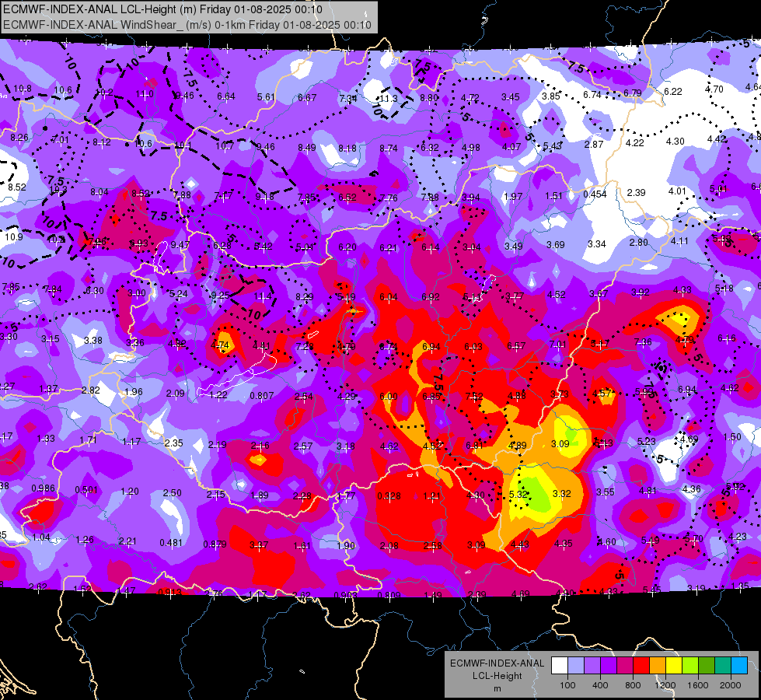Choose the vivid violet swatch right of 400

(609, 665)
